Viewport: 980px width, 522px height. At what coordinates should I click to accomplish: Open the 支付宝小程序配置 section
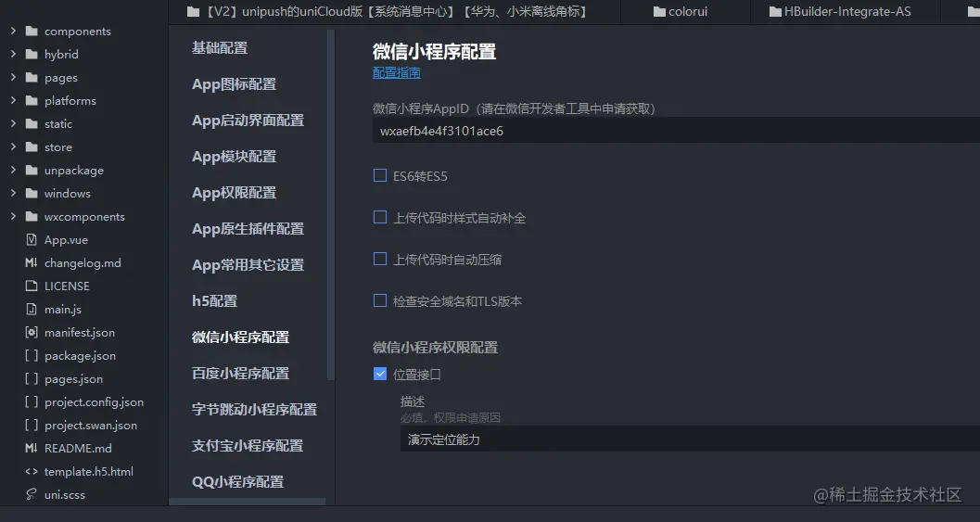coord(248,446)
